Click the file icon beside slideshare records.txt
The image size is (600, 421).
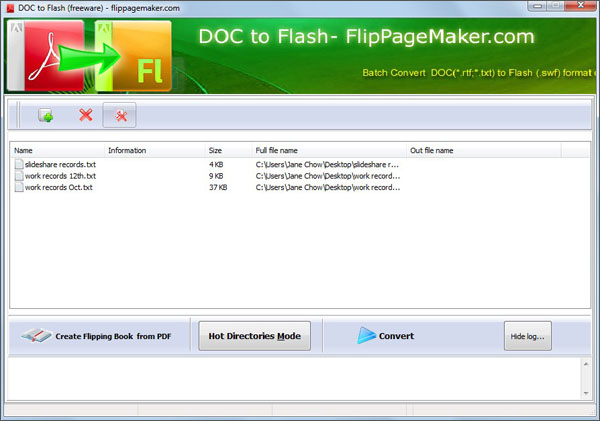(19, 165)
